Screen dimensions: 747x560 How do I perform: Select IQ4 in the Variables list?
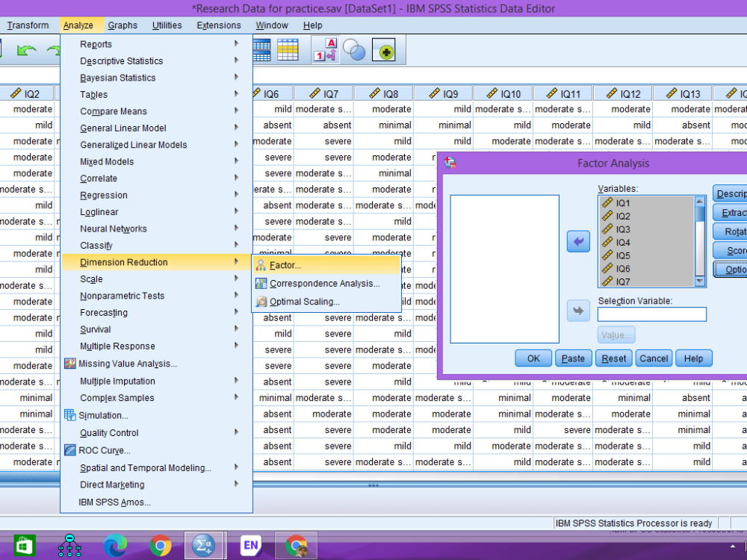coord(647,243)
